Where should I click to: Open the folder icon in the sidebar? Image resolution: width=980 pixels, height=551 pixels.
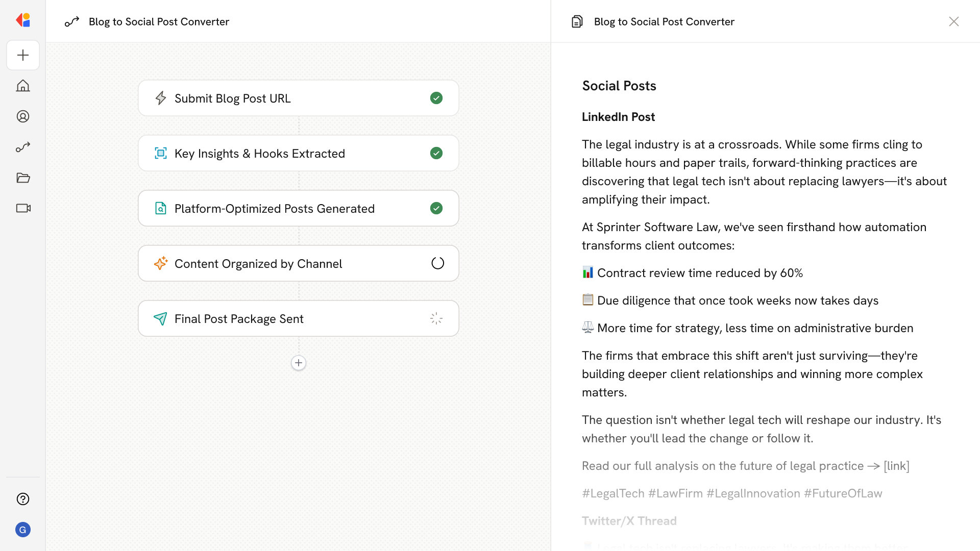(x=23, y=178)
